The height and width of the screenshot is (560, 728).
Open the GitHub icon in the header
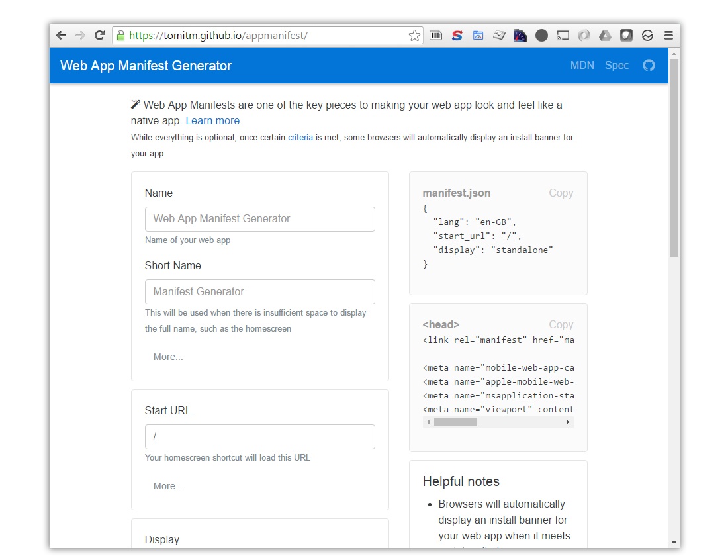(649, 65)
